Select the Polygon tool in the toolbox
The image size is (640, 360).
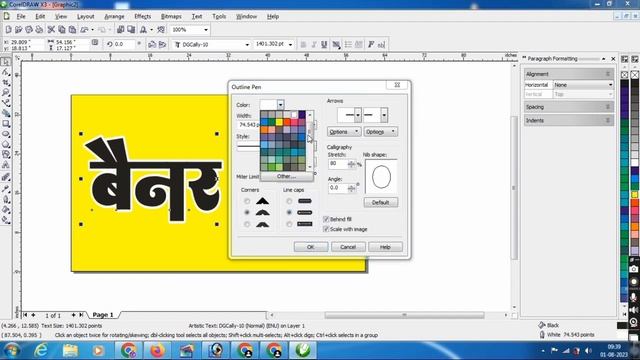[6, 144]
